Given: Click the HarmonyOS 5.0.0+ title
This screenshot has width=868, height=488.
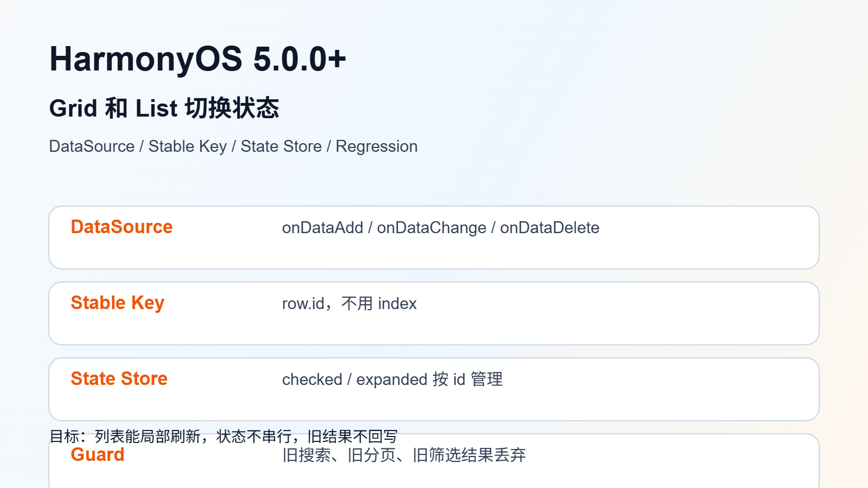Looking at the screenshot, I should tap(197, 59).
